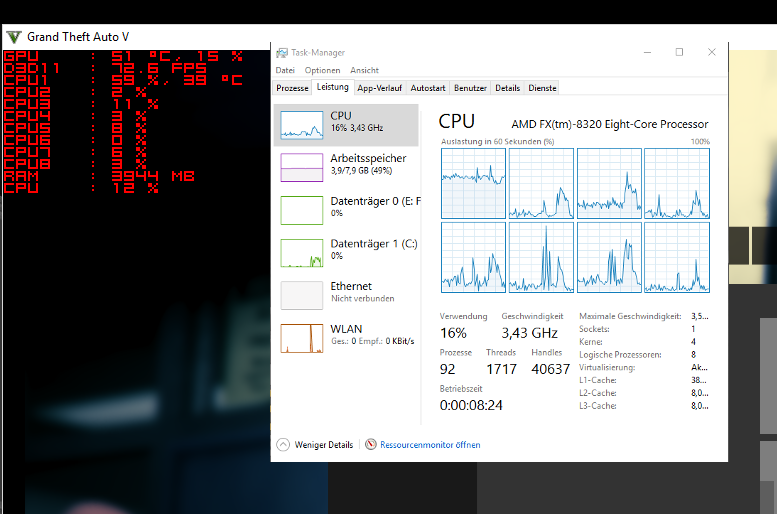
Task: Click the Grand Theft Auto V window icon
Action: pyautogui.click(x=14, y=37)
